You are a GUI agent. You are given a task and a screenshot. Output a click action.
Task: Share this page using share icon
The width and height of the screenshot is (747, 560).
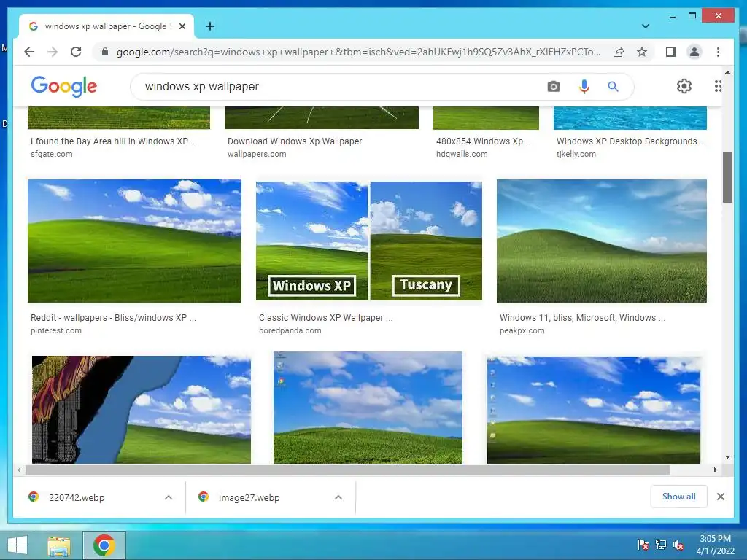[619, 52]
